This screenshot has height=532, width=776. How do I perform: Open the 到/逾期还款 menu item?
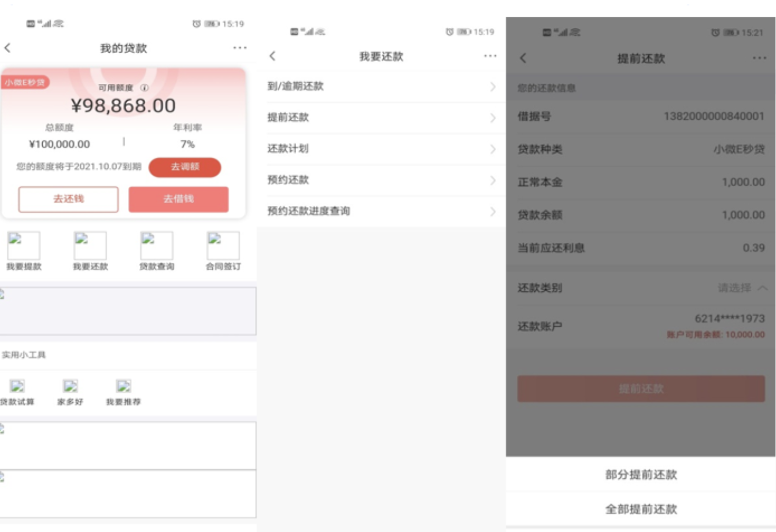(x=382, y=87)
